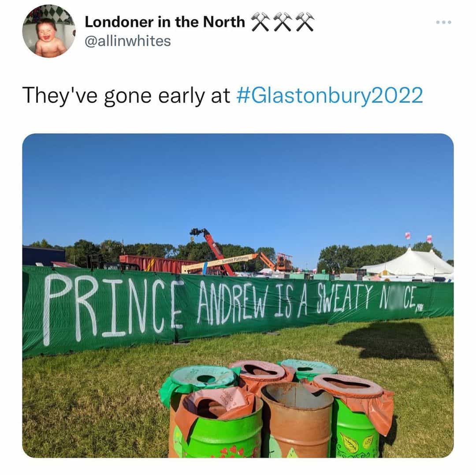Open the @allinwhites handle profile
Image resolution: width=476 pixels, height=475 pixels.
click(127, 41)
